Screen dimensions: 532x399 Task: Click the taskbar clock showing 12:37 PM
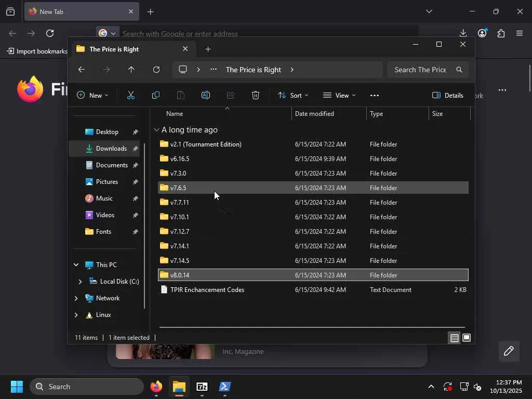506,387
